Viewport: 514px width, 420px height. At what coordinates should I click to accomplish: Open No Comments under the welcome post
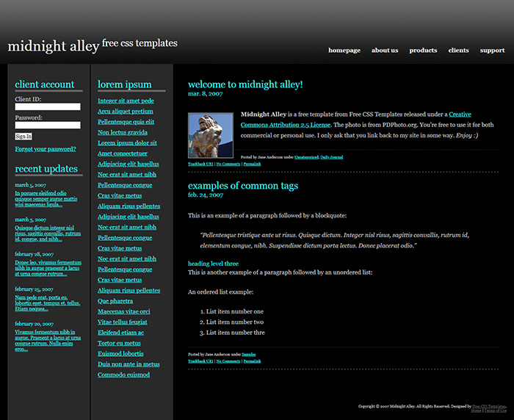(x=228, y=164)
